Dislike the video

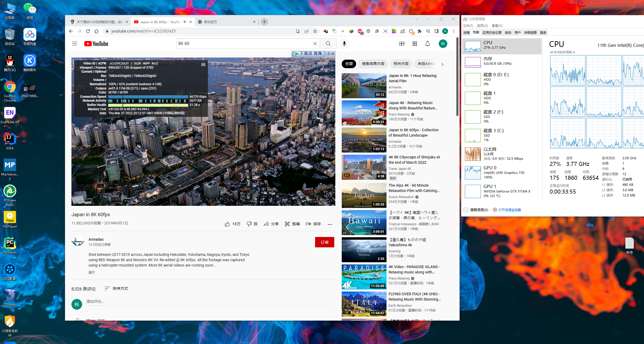(x=252, y=224)
